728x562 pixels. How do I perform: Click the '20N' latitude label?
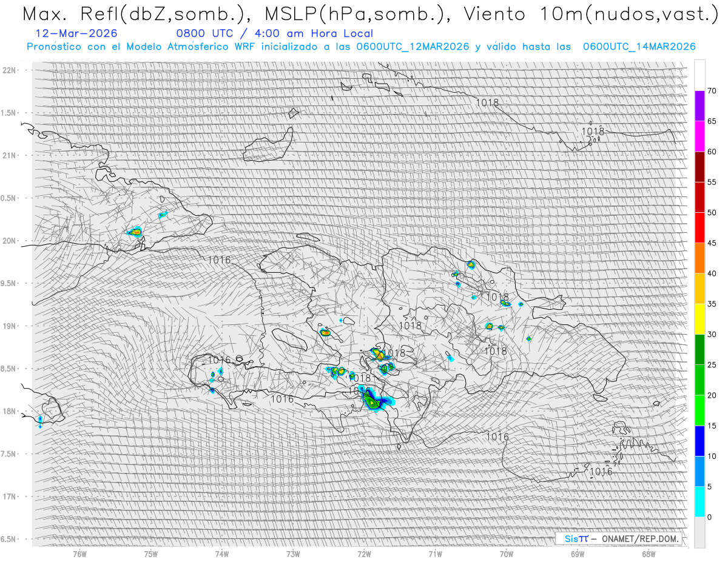click(10, 241)
